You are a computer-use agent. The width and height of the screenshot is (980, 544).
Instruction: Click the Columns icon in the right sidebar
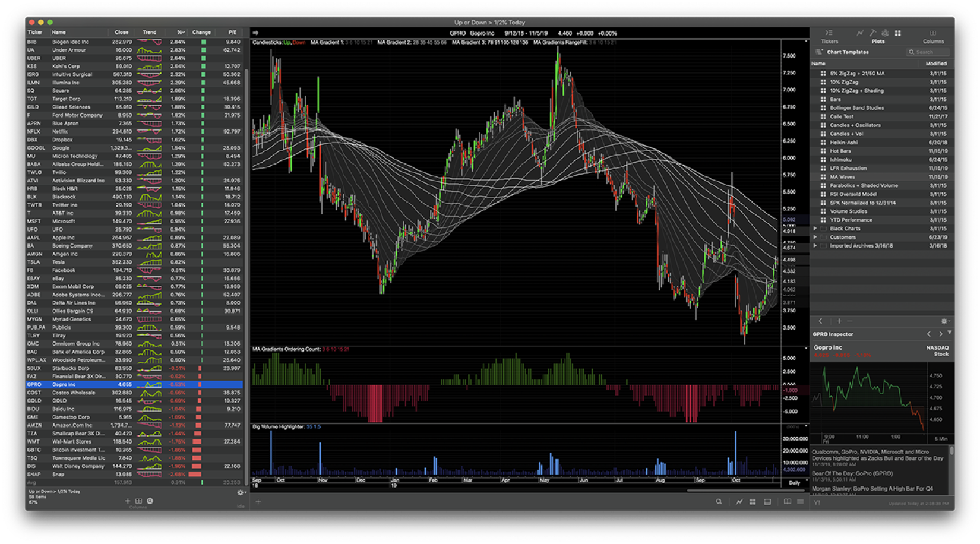point(932,34)
